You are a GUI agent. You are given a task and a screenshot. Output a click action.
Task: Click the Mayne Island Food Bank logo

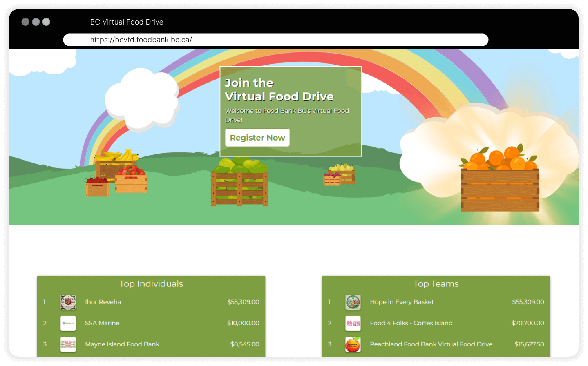pos(68,344)
